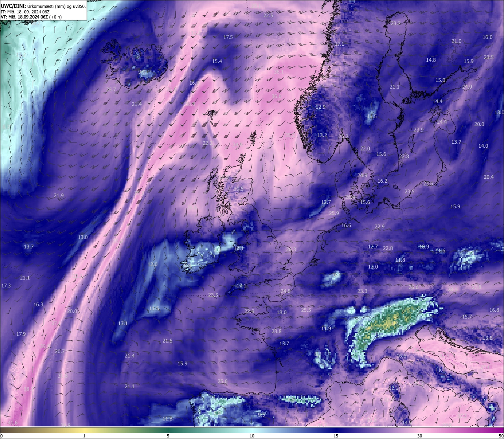Click the 23.8 value over France

click(x=276, y=332)
